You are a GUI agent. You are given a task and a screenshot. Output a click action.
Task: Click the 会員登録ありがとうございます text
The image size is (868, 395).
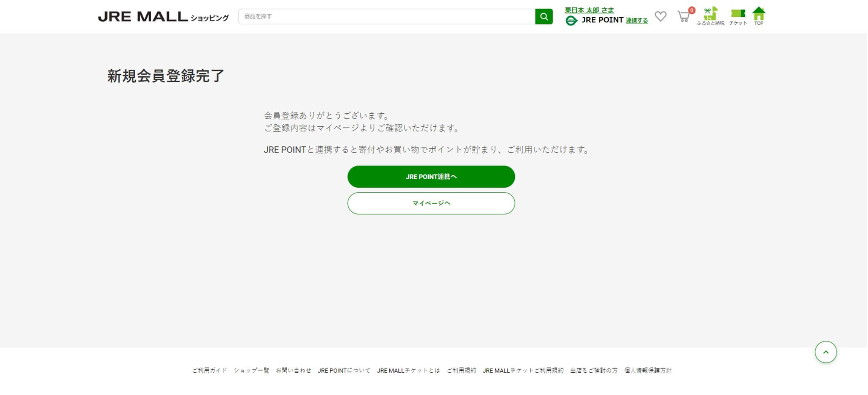pyautogui.click(x=326, y=116)
